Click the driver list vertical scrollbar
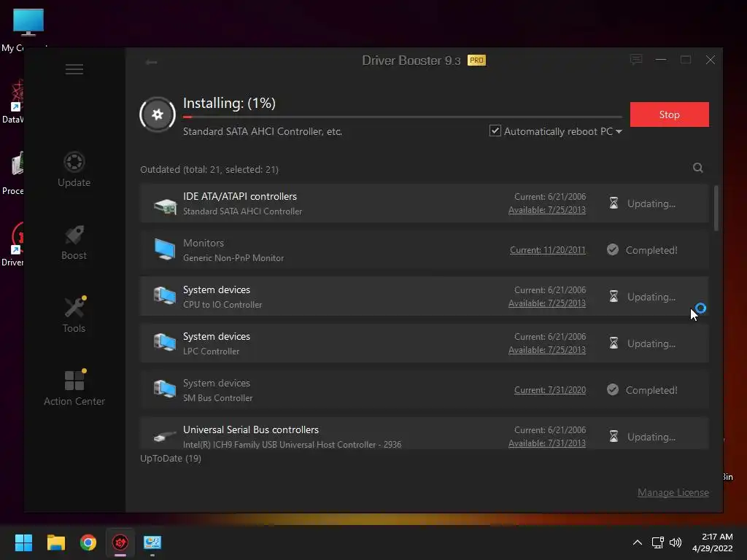 [716, 209]
